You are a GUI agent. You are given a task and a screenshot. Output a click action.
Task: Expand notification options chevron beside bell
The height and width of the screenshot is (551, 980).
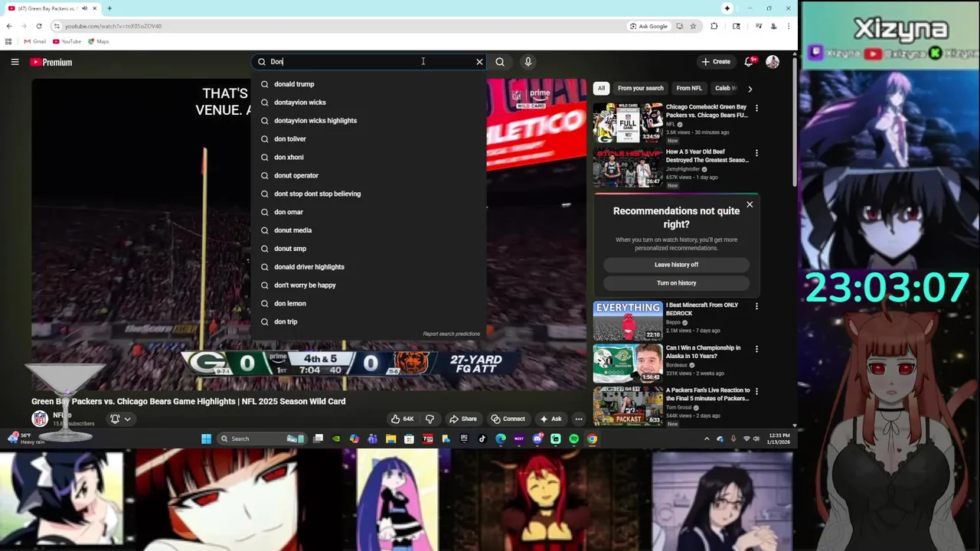click(x=127, y=419)
